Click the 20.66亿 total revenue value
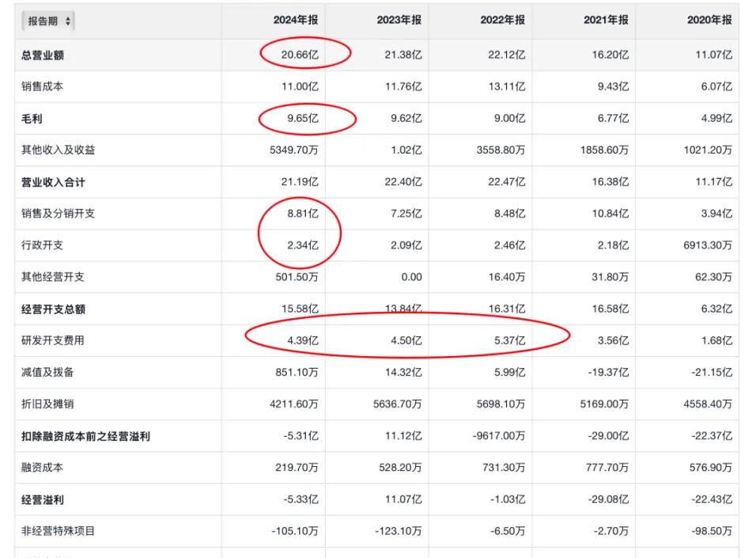 pyautogui.click(x=300, y=55)
